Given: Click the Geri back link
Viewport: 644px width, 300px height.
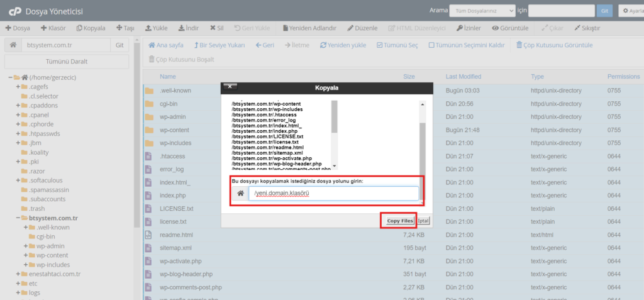Looking at the screenshot, I should (265, 45).
